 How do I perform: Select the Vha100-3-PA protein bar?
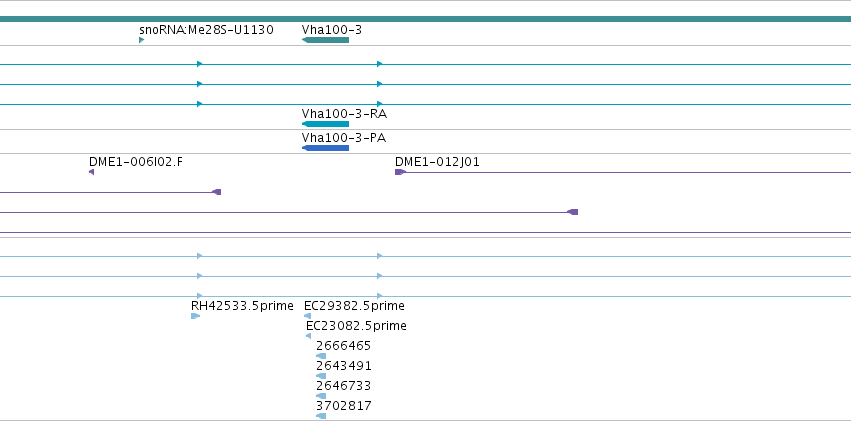[325, 148]
